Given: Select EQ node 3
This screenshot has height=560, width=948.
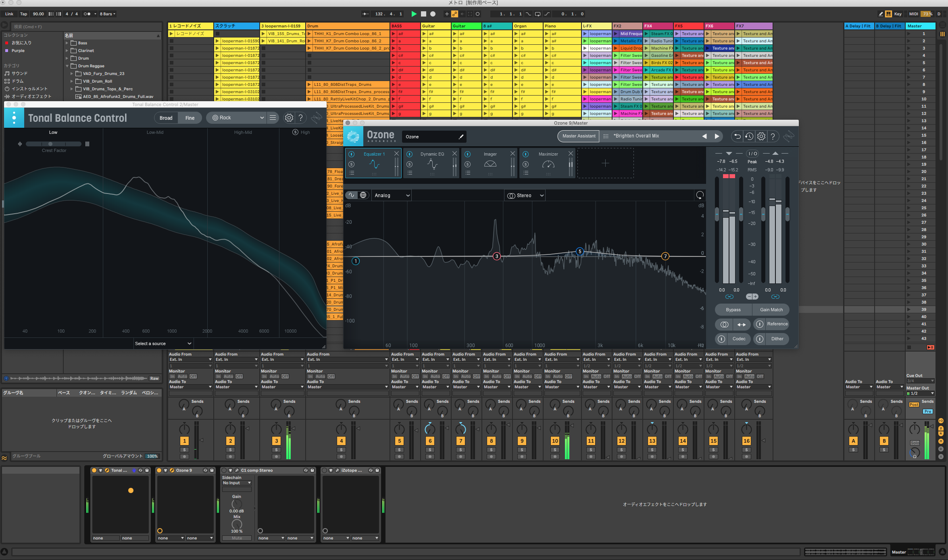Looking at the screenshot, I should (497, 256).
